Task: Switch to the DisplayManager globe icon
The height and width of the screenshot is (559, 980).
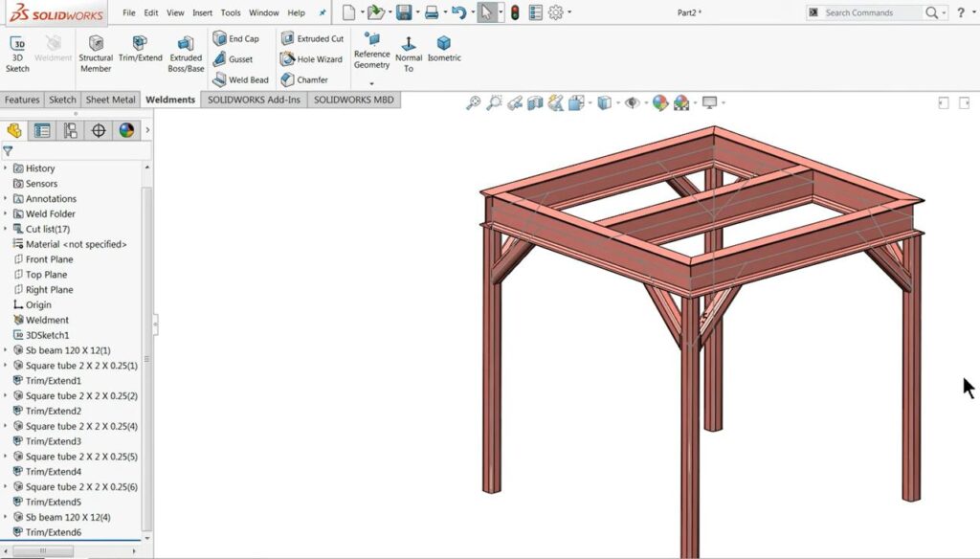Action: [x=126, y=130]
